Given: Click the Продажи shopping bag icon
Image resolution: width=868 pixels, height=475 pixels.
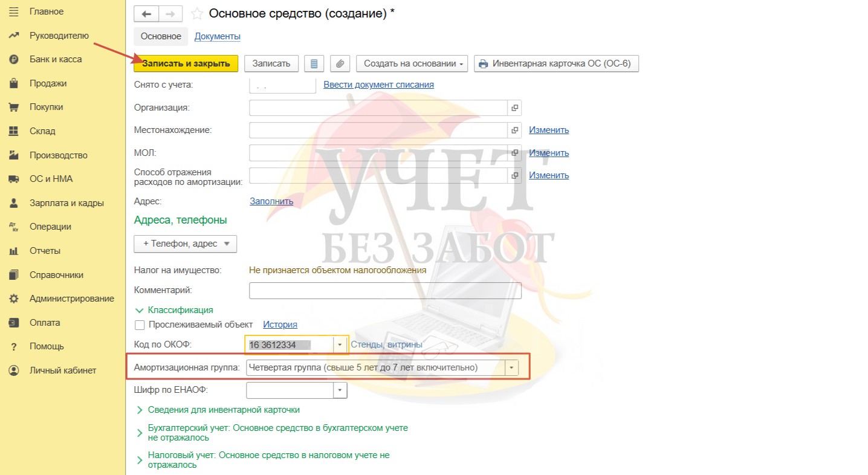Looking at the screenshot, I should pos(14,83).
